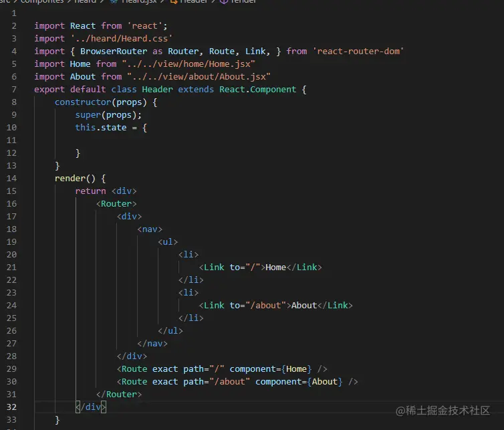
Task: Click the return keyword on line 15
Action: pyautogui.click(x=91, y=191)
